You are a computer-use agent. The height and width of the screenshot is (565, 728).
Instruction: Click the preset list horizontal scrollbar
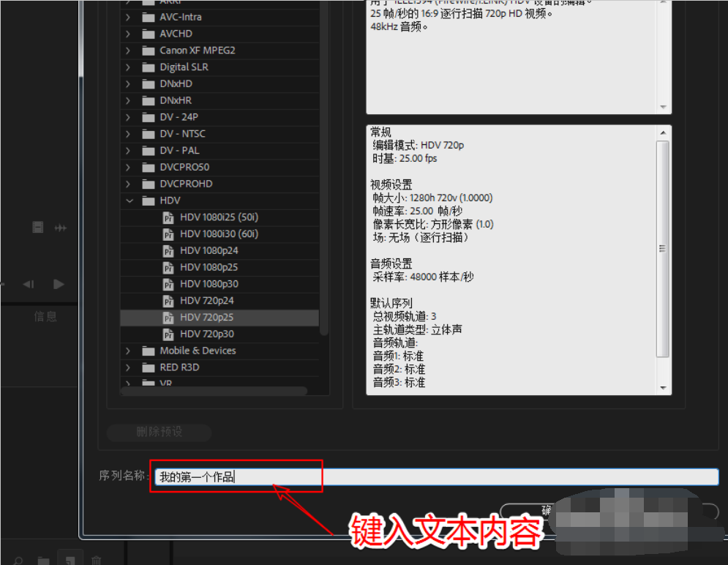click(214, 391)
